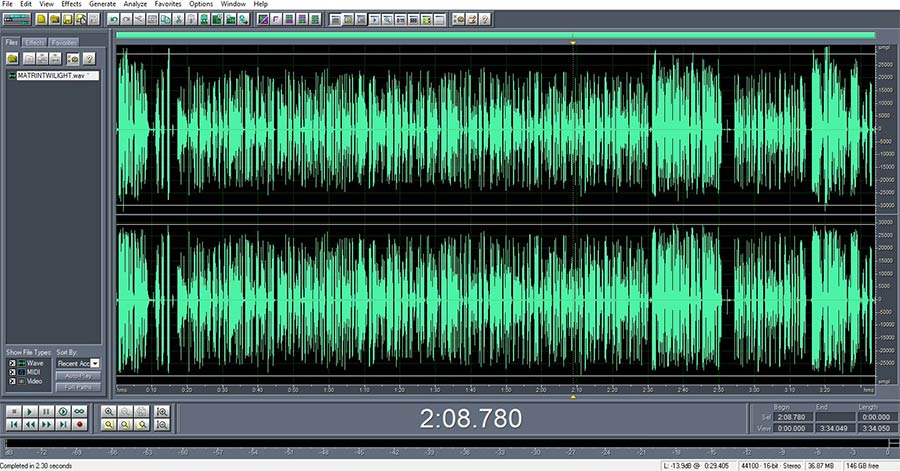Click the red Record button
The height and width of the screenshot is (471, 900).
tap(79, 425)
